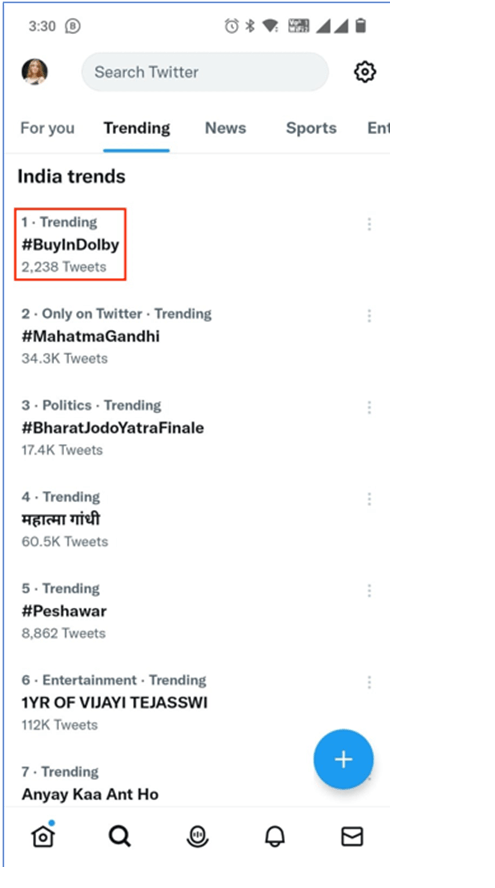This screenshot has height=888, width=495.
Task: Tap the Home icon in bottom bar
Action: [x=43, y=835]
